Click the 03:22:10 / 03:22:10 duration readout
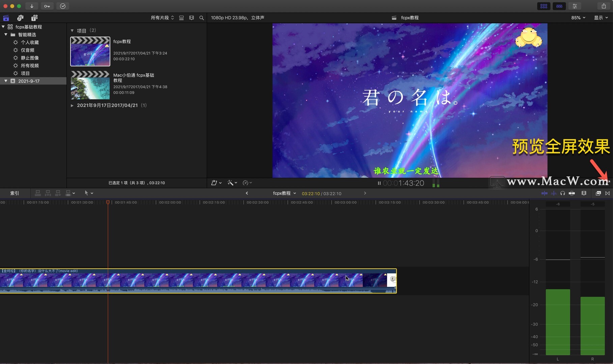 point(321,194)
